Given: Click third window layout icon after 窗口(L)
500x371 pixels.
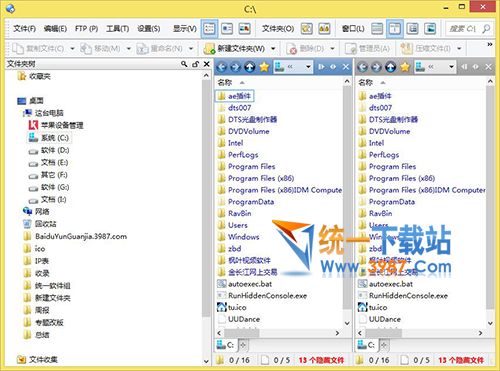Looking at the screenshot, I should 412,29.
